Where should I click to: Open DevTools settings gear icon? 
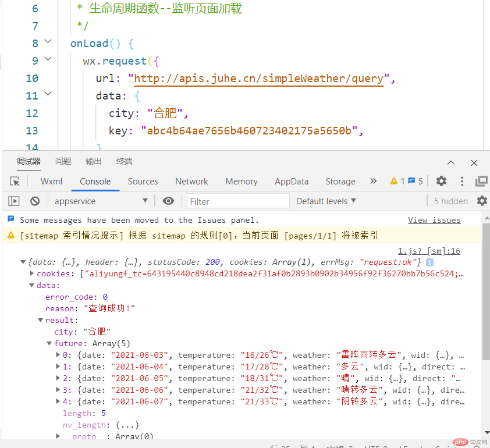click(x=441, y=181)
